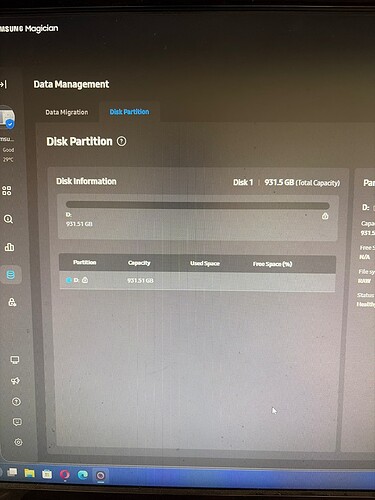Open File Explorer from the taskbar
375x500 pixels.
click(x=29, y=473)
